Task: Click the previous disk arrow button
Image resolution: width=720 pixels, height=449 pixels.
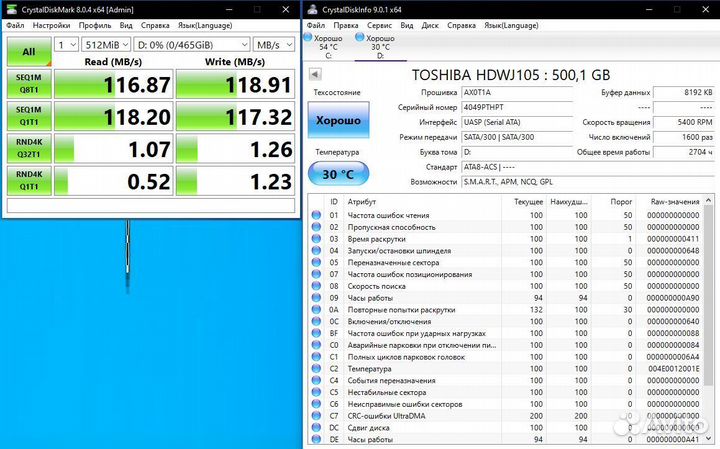Action: pyautogui.click(x=315, y=74)
